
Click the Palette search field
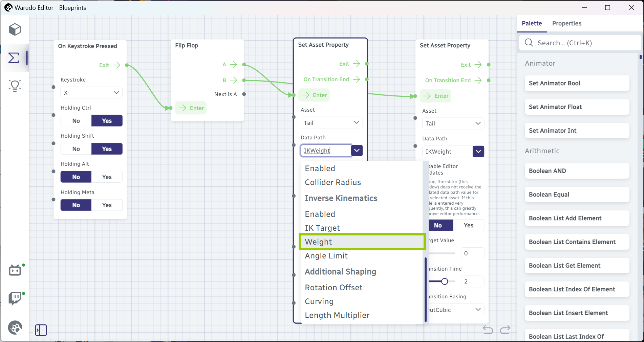click(580, 43)
